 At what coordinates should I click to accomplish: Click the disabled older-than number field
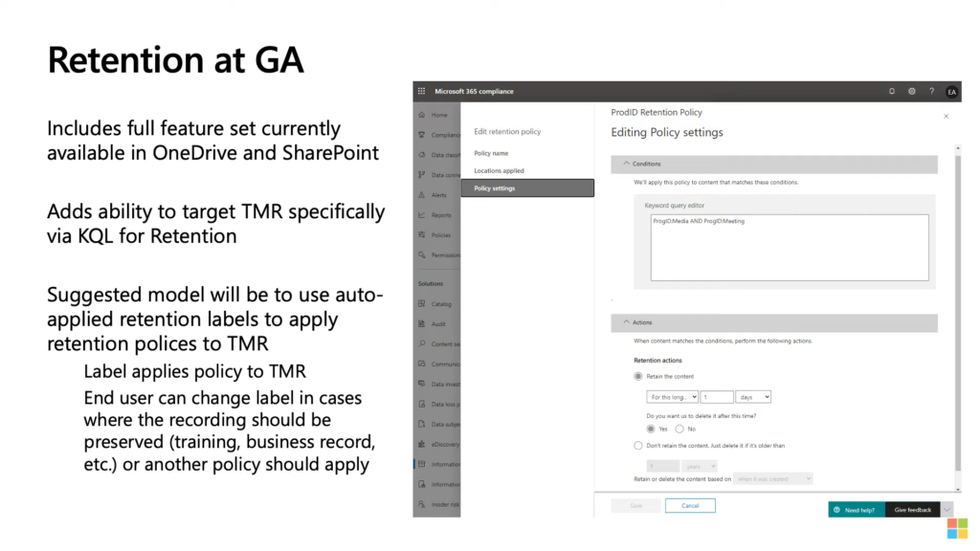[x=663, y=466]
